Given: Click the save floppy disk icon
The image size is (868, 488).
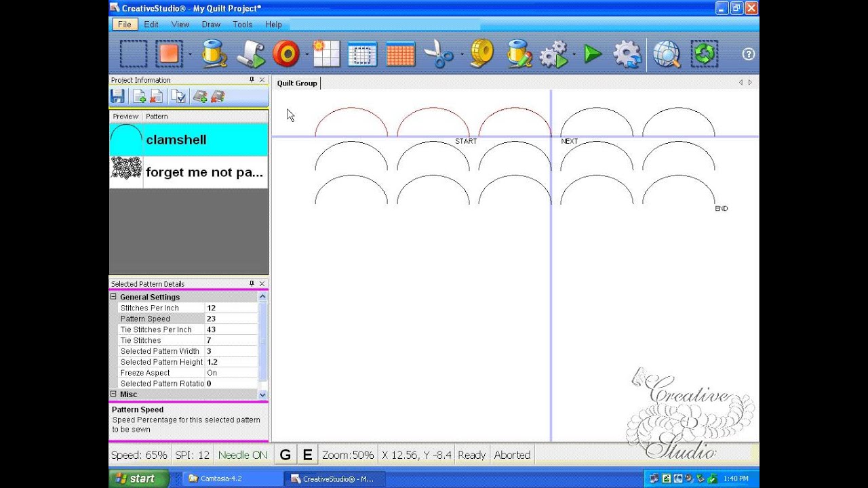Looking at the screenshot, I should (118, 97).
